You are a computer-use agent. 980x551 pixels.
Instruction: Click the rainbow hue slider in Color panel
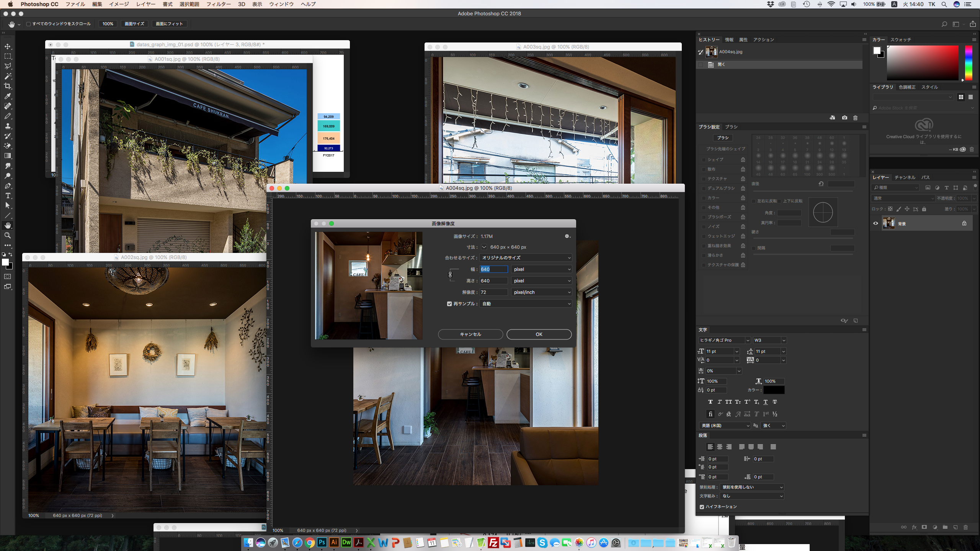tap(968, 63)
